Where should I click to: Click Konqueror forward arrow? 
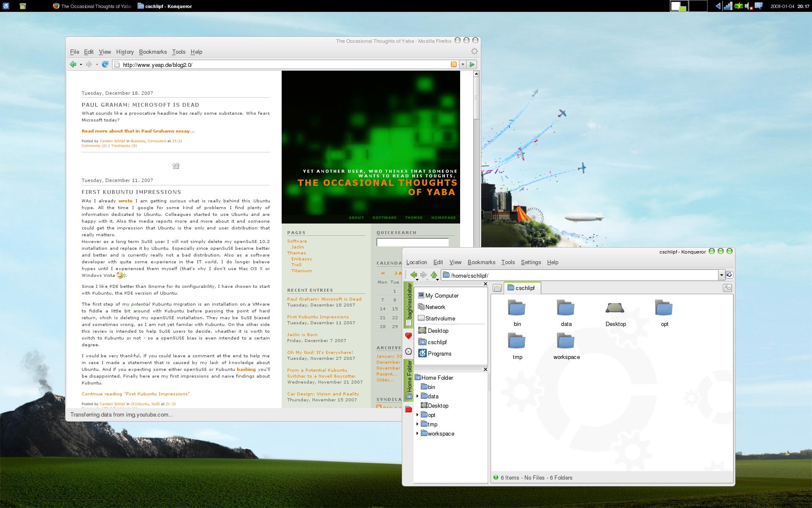coord(423,275)
